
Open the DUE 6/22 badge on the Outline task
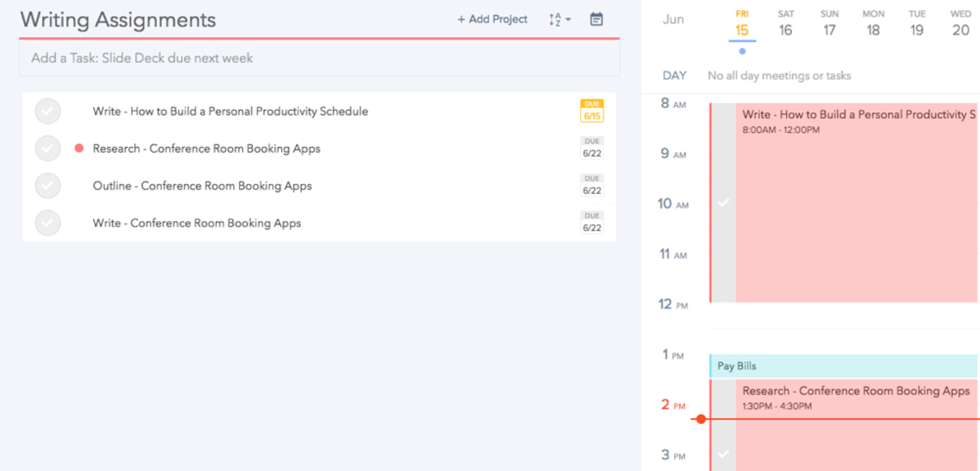point(592,185)
